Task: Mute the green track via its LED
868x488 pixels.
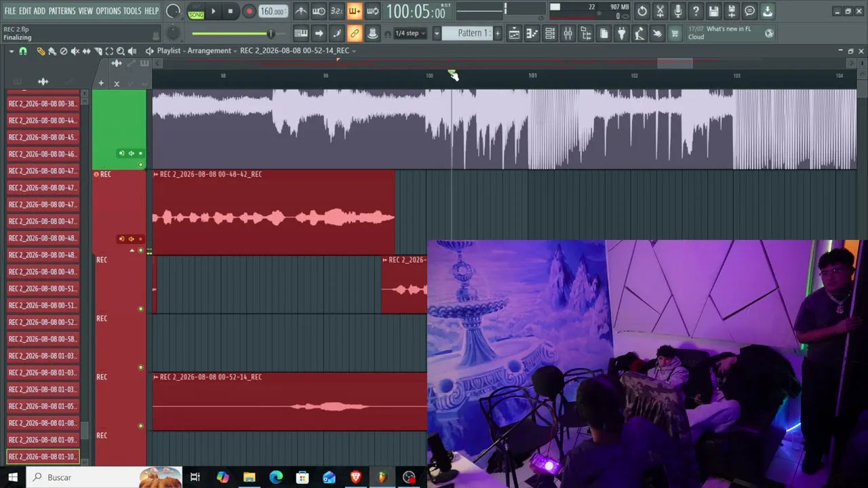Action: 141,164
